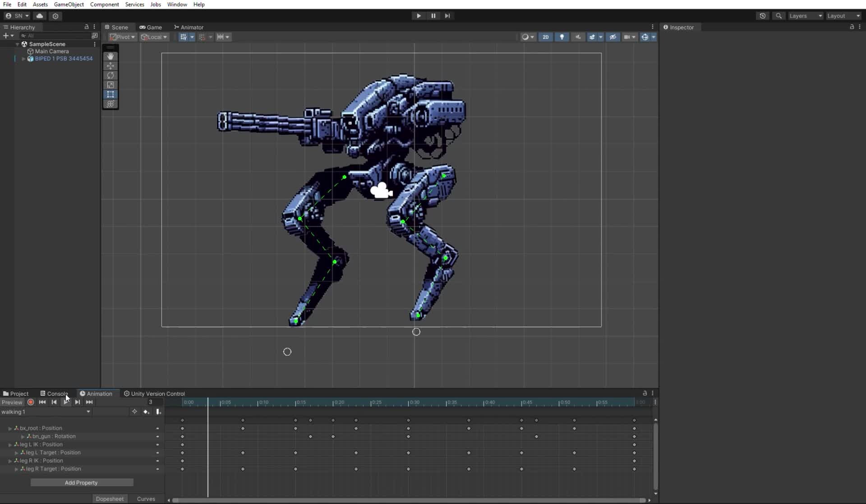Enable animation recording mode
Screen dimensions: 866x504
tap(31, 402)
